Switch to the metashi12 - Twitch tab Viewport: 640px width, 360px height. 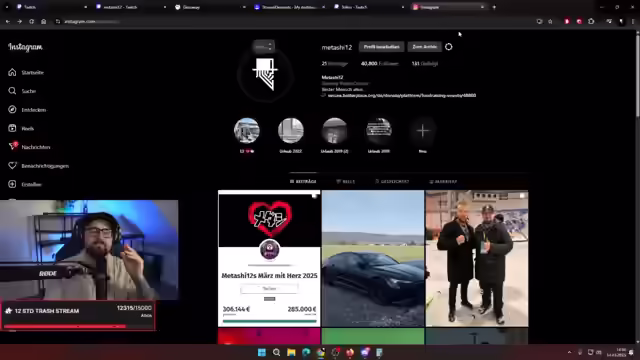tap(131, 7)
